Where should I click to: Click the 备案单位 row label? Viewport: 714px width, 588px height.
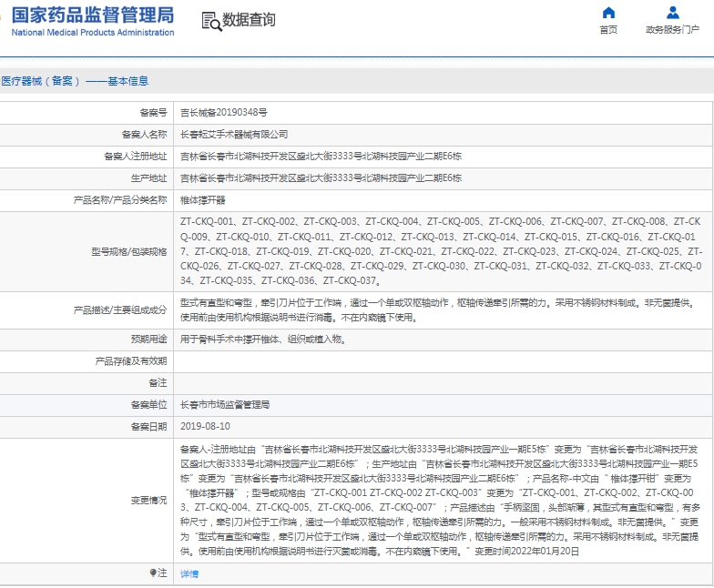(x=149, y=404)
